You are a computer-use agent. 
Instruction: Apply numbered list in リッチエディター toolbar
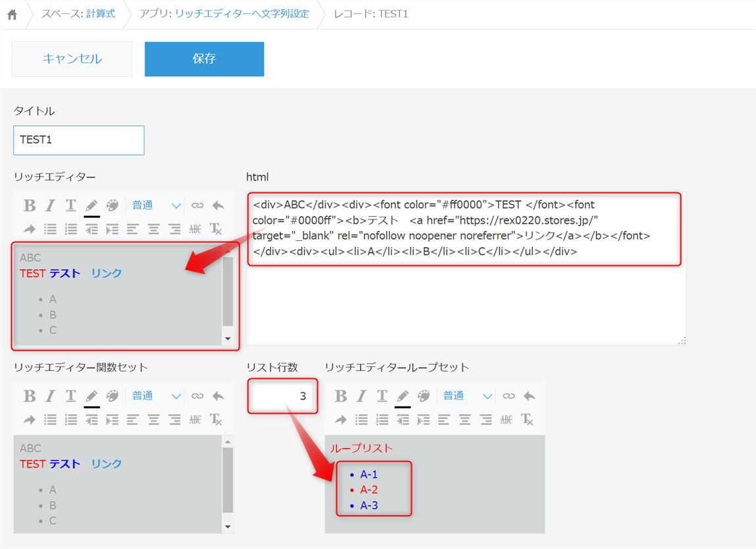coord(71,229)
